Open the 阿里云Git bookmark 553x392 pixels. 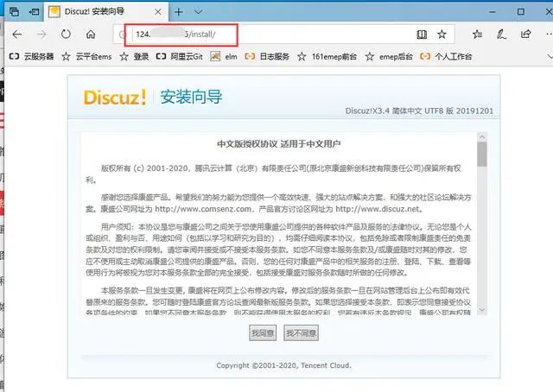(180, 56)
